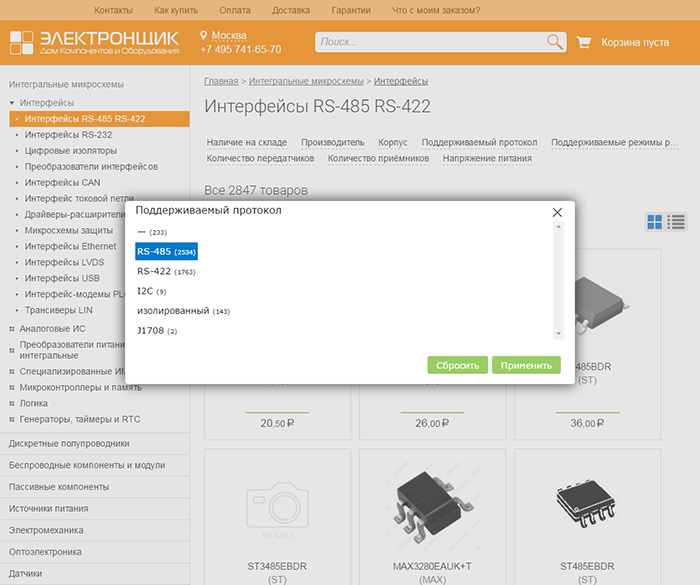Open Интерфейсы RS-232 category

coord(68,135)
